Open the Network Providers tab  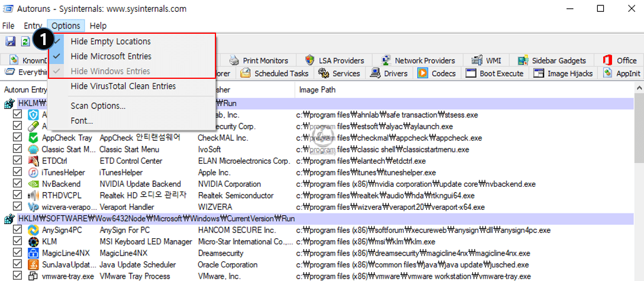pyautogui.click(x=419, y=60)
